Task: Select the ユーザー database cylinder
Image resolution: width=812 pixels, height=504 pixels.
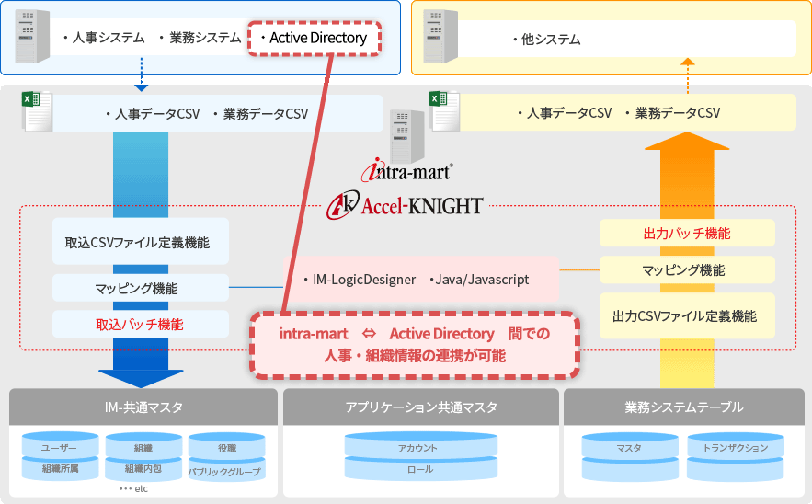Action: pyautogui.click(x=60, y=447)
